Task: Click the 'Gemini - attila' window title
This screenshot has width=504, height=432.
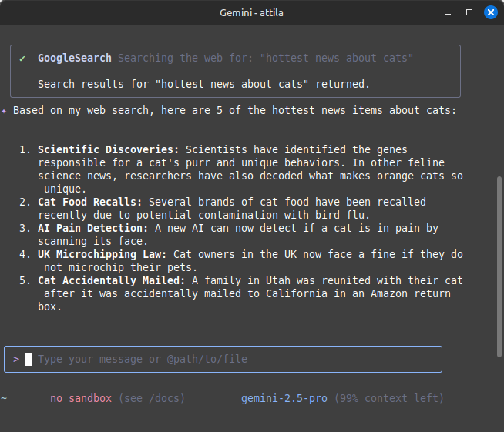Action: click(251, 13)
